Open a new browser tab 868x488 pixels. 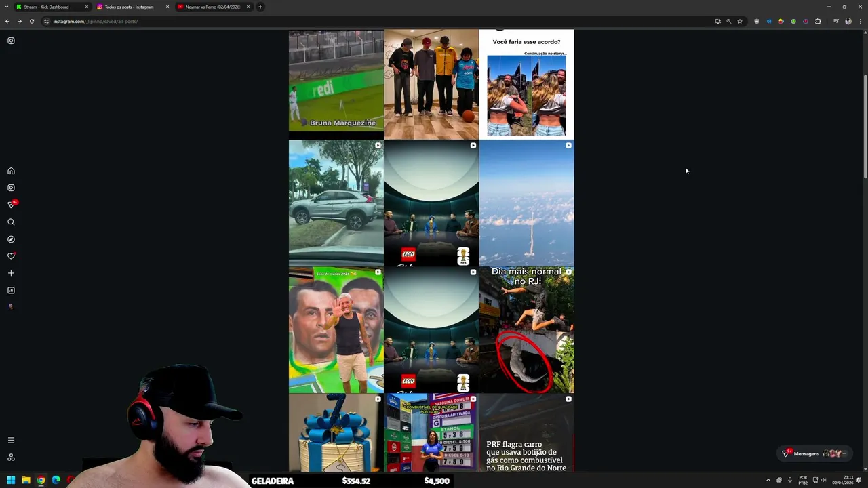[260, 7]
